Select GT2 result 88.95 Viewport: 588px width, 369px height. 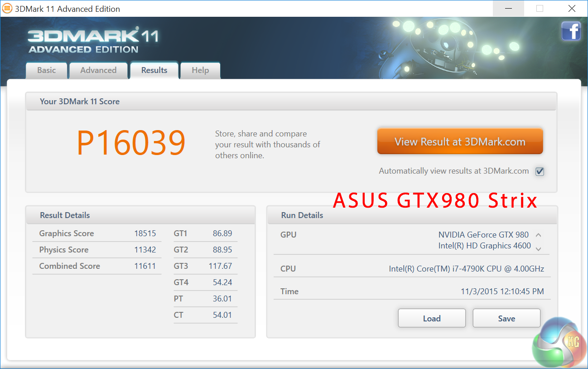(222, 250)
